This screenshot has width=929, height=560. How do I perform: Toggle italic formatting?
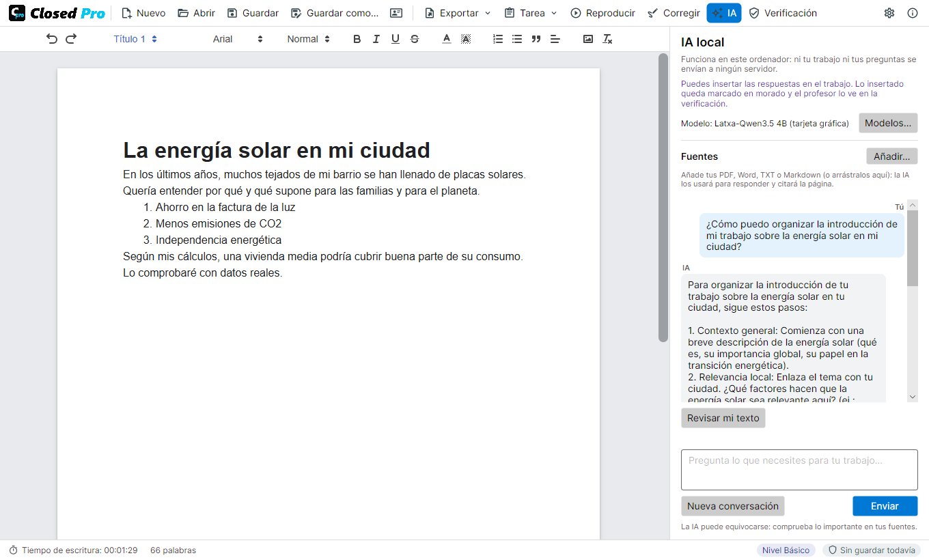(376, 39)
